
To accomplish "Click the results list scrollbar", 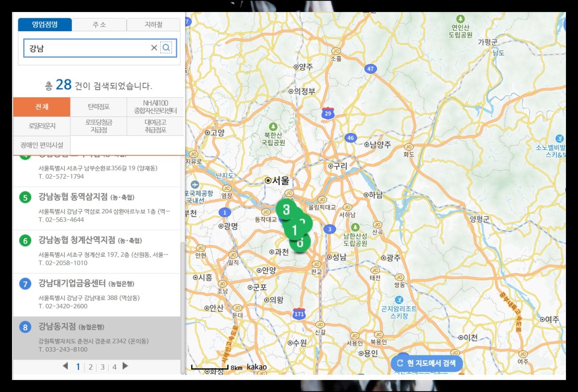I will coord(183,308).
